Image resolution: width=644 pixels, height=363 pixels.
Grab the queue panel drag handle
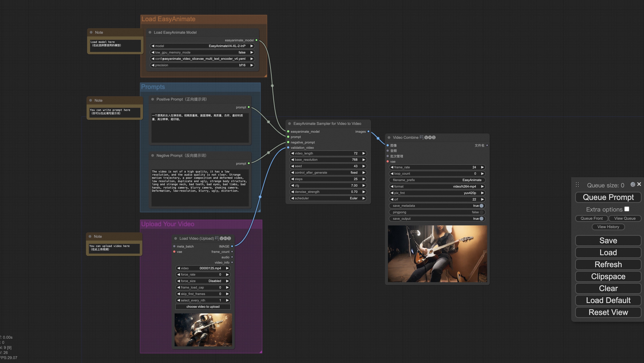point(577,185)
